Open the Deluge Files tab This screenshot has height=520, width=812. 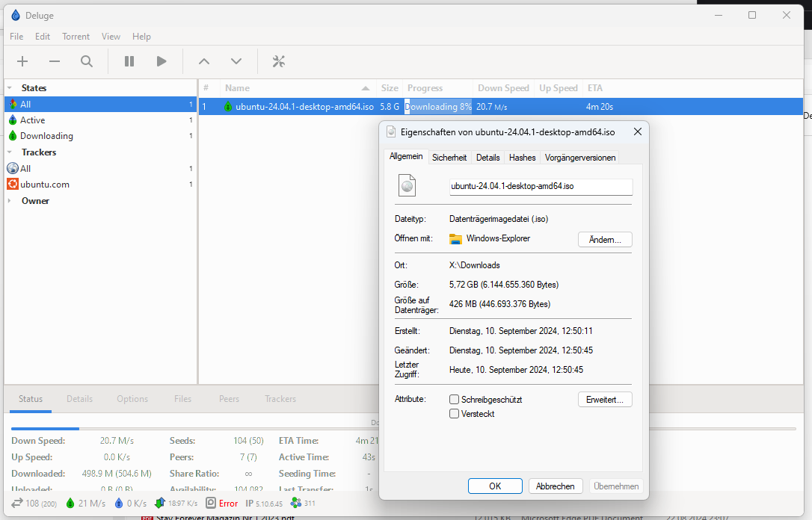pos(182,399)
